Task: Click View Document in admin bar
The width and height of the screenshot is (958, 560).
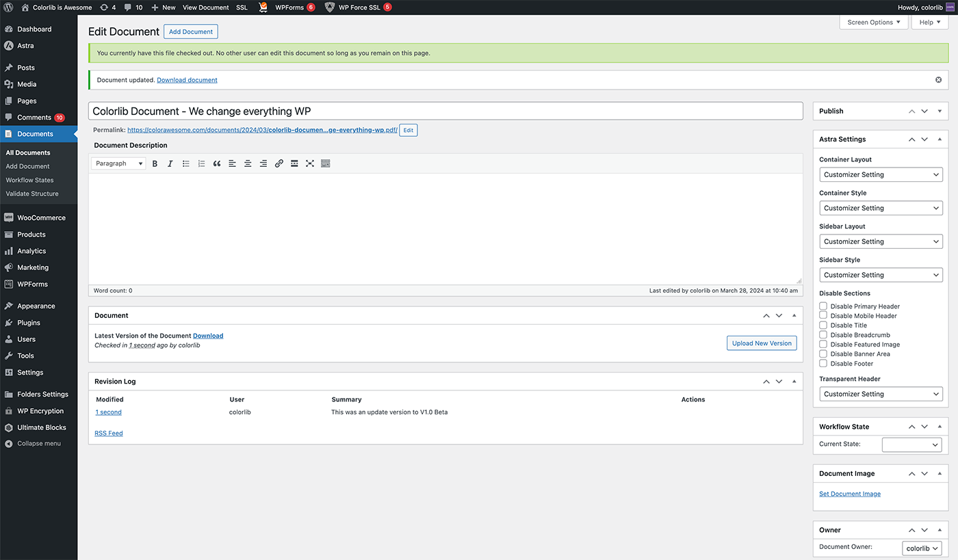Action: click(x=205, y=8)
